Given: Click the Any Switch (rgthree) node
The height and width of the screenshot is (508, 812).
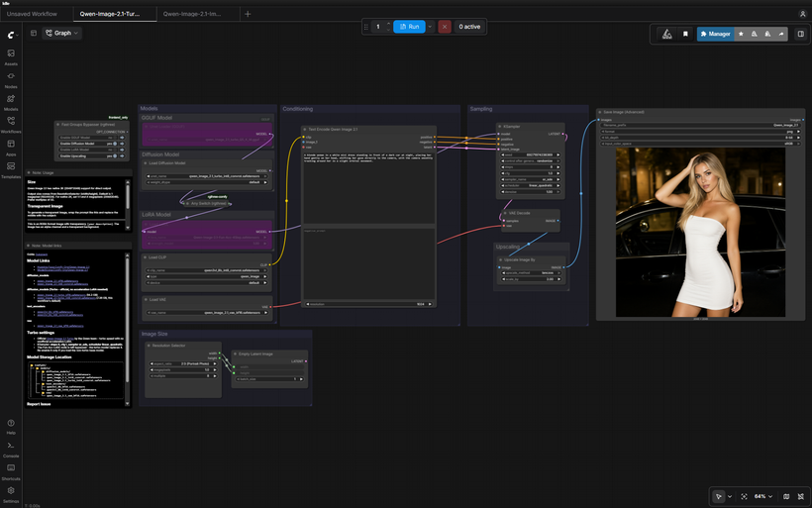Looking at the screenshot, I should coord(208,204).
